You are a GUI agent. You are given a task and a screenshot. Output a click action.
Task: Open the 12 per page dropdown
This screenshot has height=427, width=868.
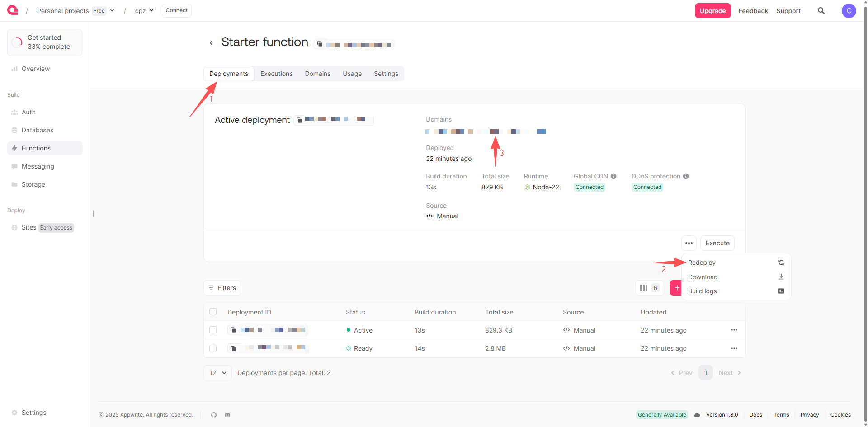click(x=217, y=373)
